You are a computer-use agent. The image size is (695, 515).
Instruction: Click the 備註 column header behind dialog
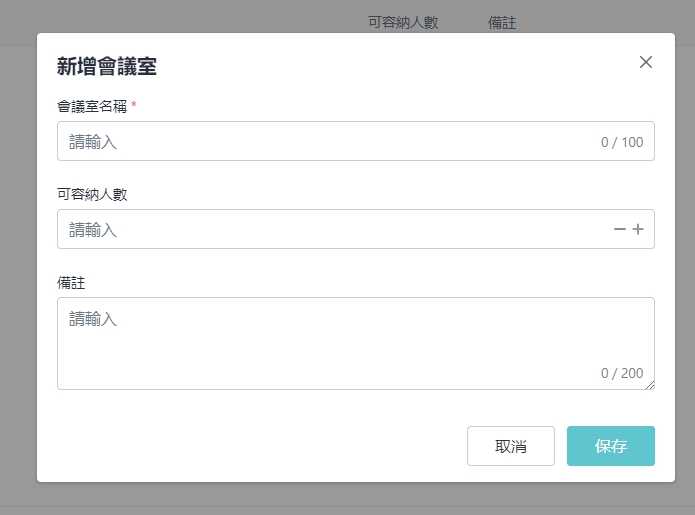pyautogui.click(x=502, y=22)
